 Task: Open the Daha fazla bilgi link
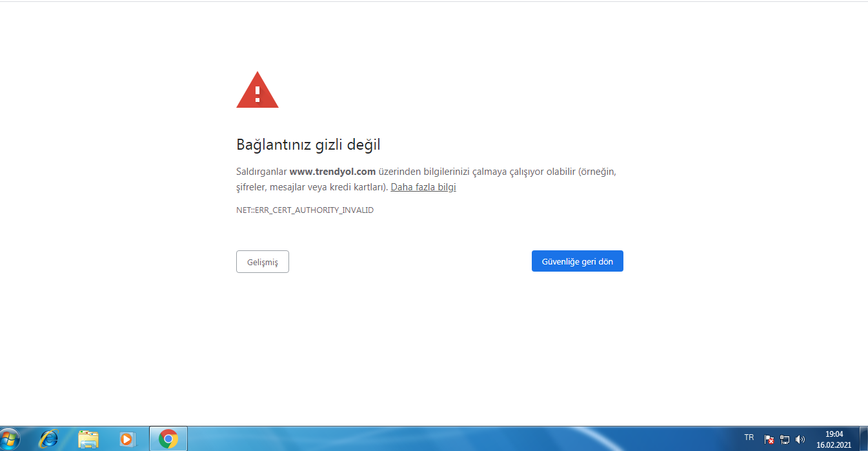[423, 186]
